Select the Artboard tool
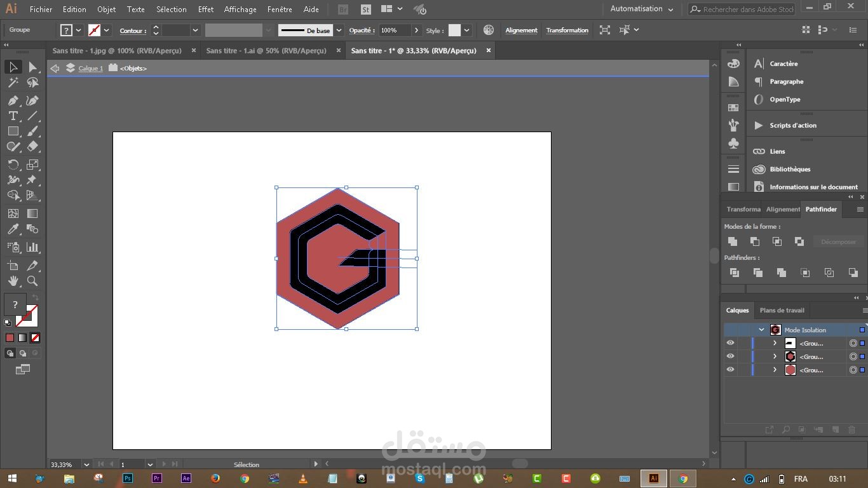868x488 pixels. tap(13, 265)
